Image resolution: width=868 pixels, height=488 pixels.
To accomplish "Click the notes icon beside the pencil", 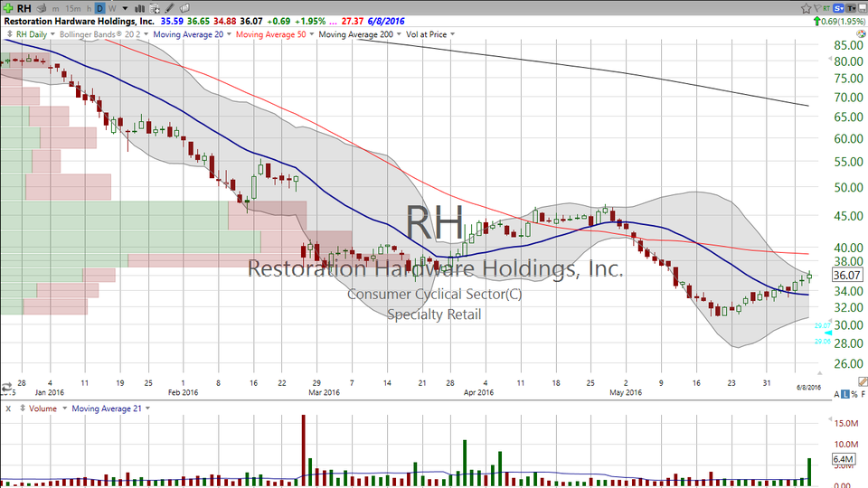I will [x=183, y=7].
